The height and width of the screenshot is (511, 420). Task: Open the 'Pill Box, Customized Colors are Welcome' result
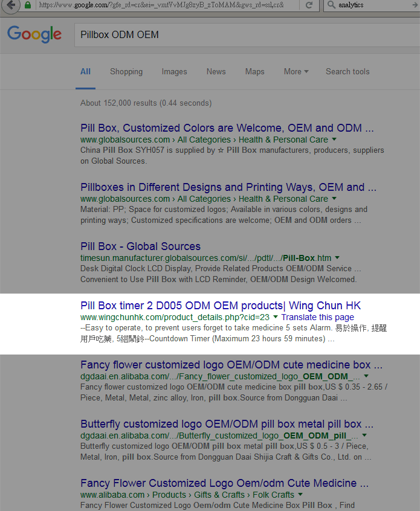point(227,128)
